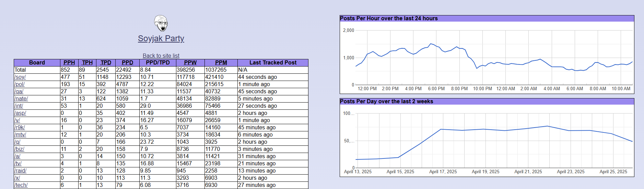The image size is (644, 189).
Task: Open the /asp/ board link
Action: tap(20, 113)
